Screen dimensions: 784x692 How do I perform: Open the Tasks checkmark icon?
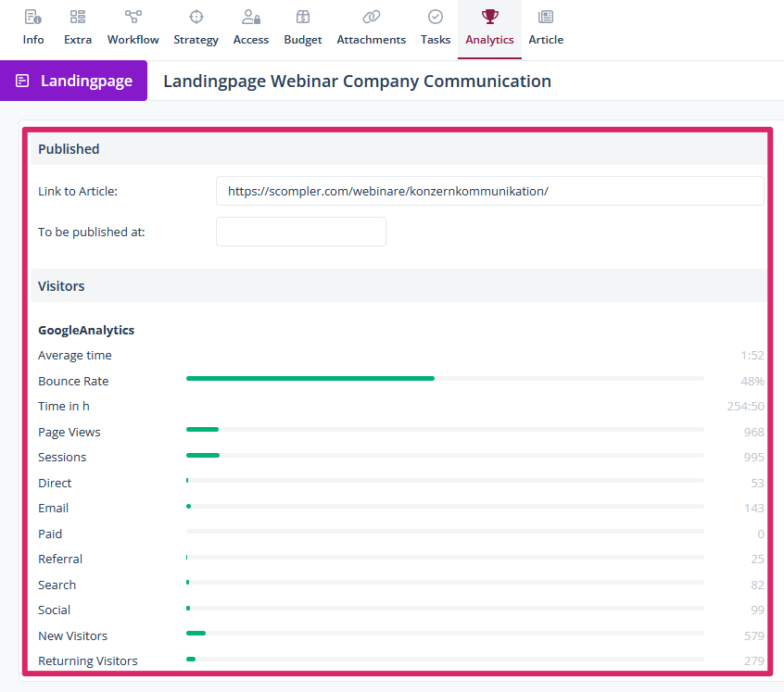point(436,17)
